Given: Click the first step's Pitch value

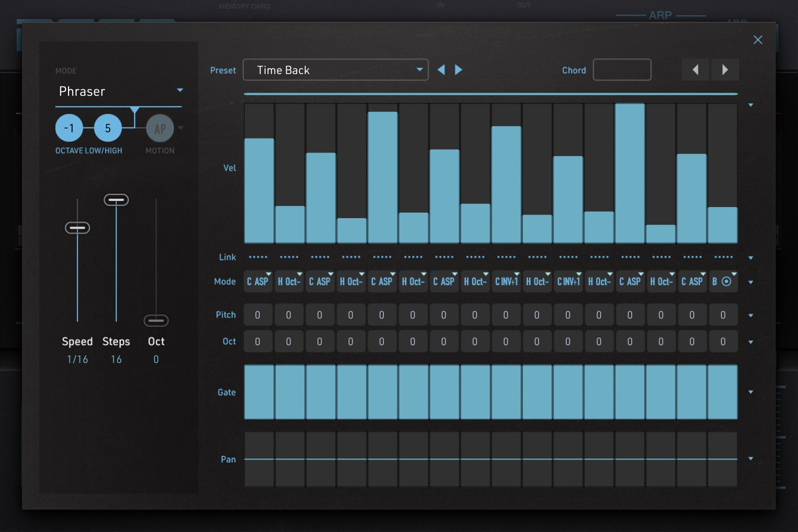Looking at the screenshot, I should (x=258, y=315).
